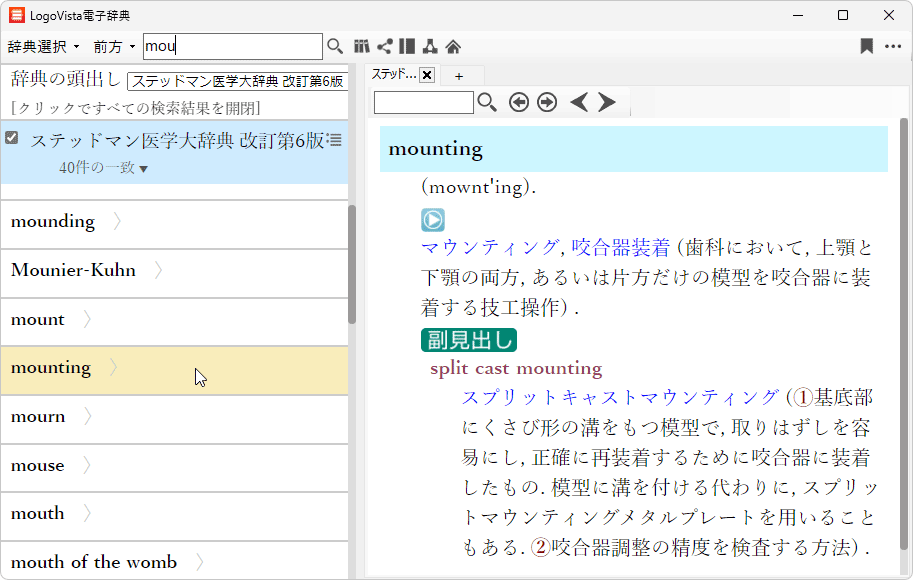Click the search magnifier beside the mou field
This screenshot has height=580, width=913.
coord(335,46)
